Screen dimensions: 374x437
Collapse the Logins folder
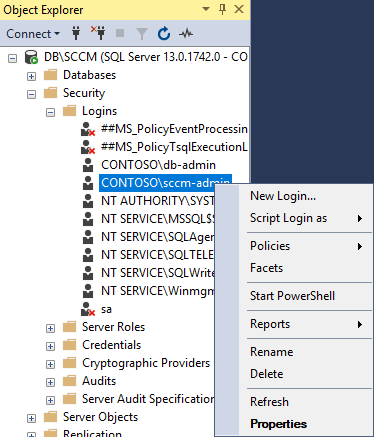(x=50, y=112)
